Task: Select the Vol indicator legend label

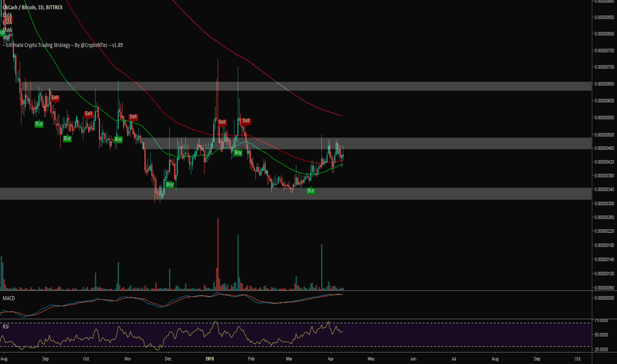Action: coord(6,37)
